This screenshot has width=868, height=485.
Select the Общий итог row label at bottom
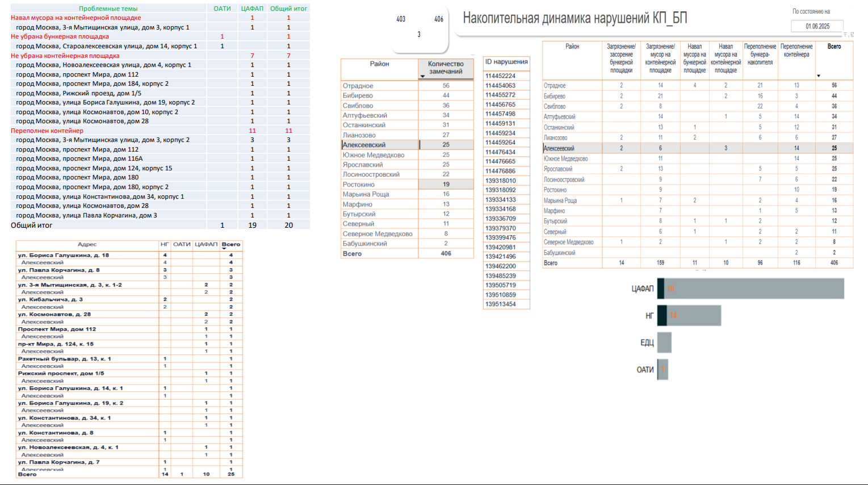pyautogui.click(x=31, y=225)
